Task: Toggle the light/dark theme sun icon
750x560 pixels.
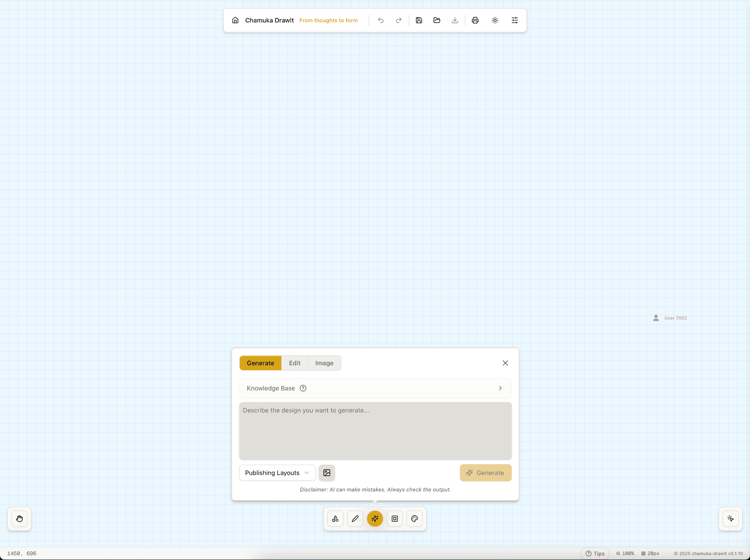Action: tap(495, 20)
